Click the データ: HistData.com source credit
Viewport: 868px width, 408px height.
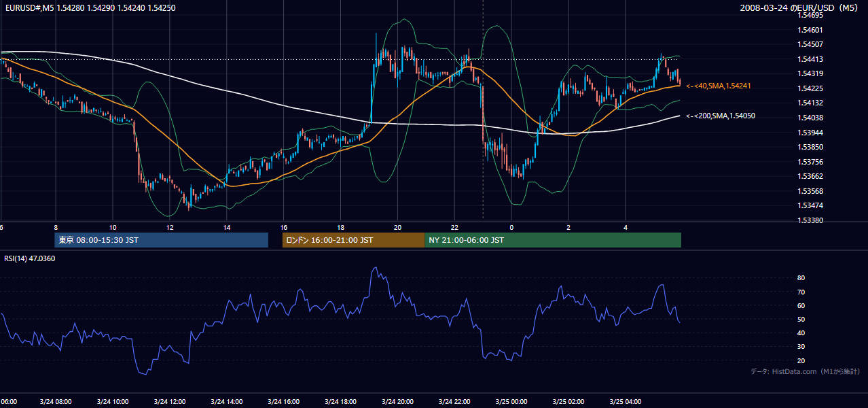pyautogui.click(x=806, y=371)
